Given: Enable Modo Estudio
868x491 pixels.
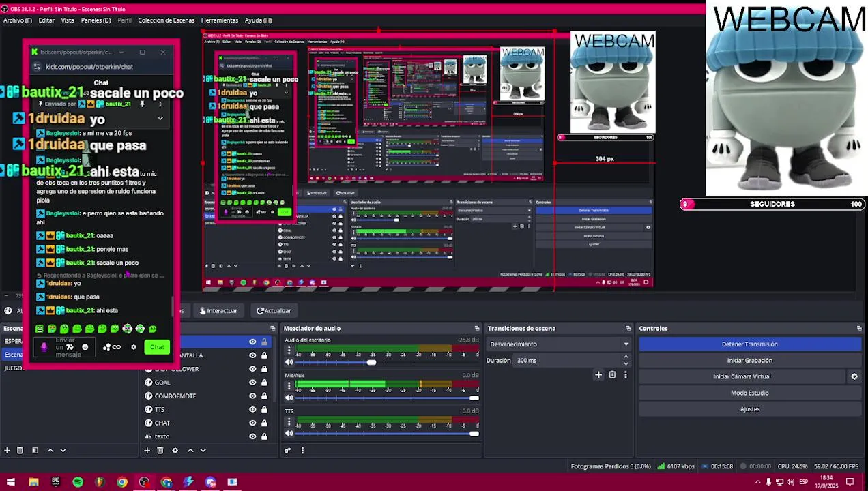Looking at the screenshot, I should click(749, 393).
